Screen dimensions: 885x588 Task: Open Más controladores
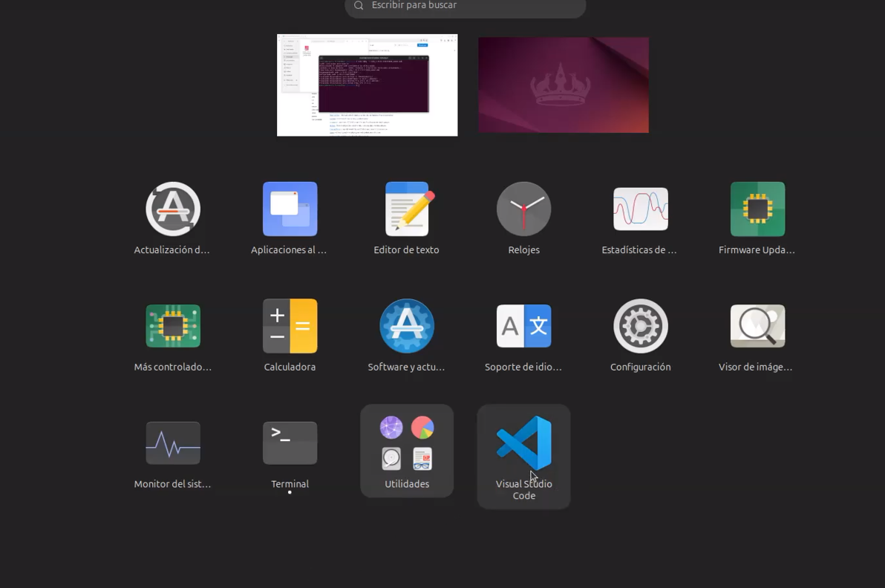pyautogui.click(x=173, y=325)
